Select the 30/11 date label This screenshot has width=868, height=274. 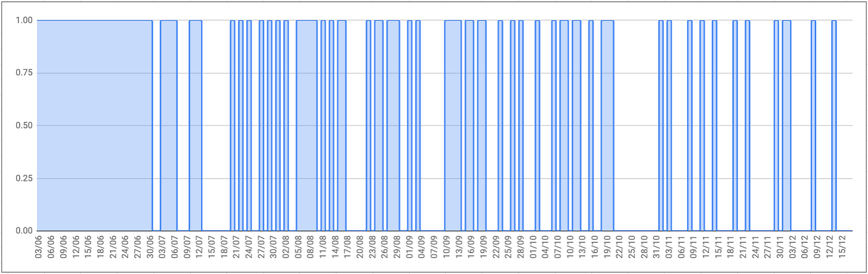point(780,247)
